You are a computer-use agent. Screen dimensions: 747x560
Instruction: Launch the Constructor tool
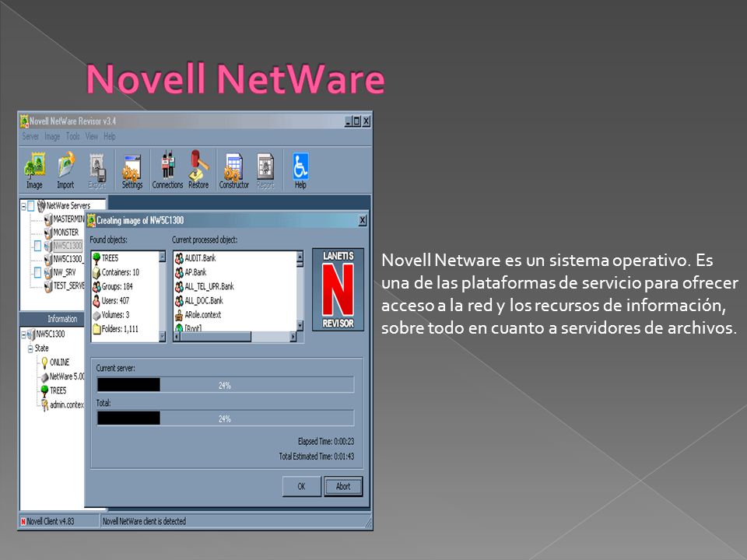click(234, 170)
